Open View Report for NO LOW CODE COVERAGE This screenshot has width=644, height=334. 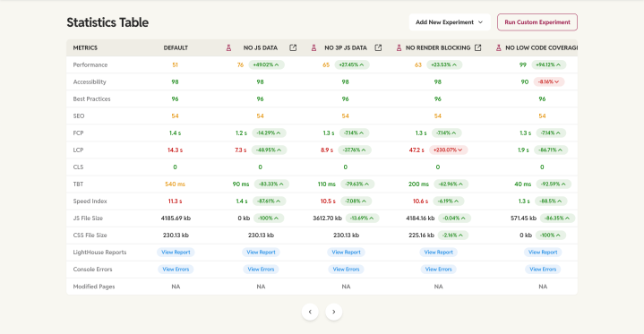pos(543,253)
